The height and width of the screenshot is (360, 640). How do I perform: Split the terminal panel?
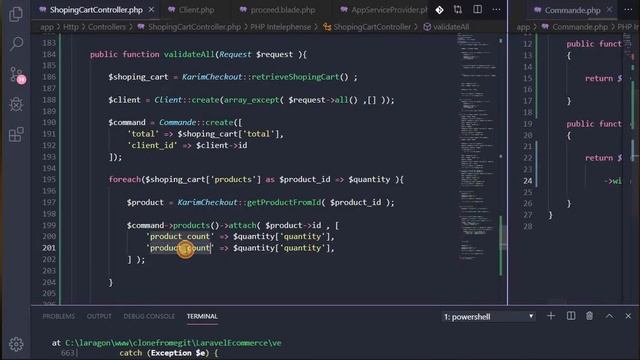coord(571,316)
